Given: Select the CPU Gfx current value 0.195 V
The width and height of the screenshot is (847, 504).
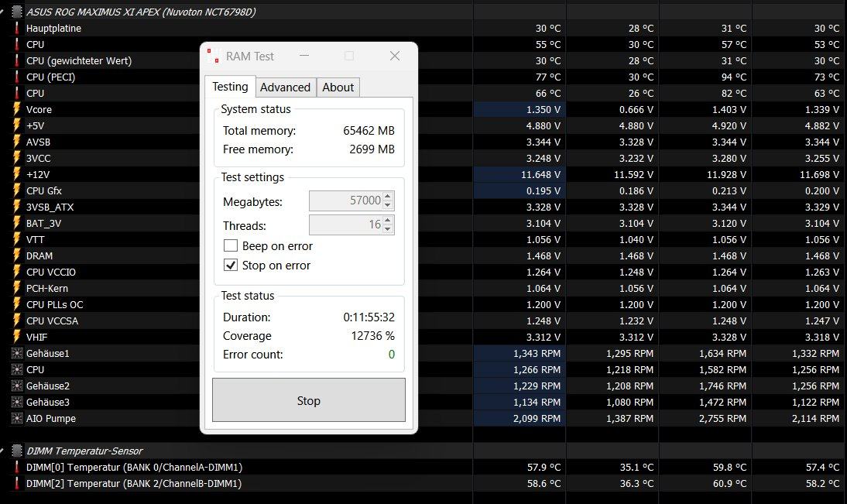Looking at the screenshot, I should [x=520, y=190].
